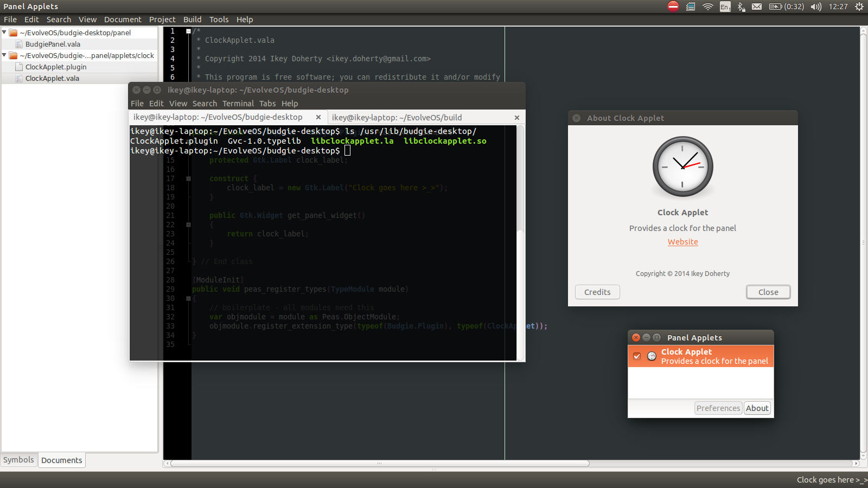Click the editor vertical scrollbar
Screen dimensions: 868x488
(x=864, y=243)
